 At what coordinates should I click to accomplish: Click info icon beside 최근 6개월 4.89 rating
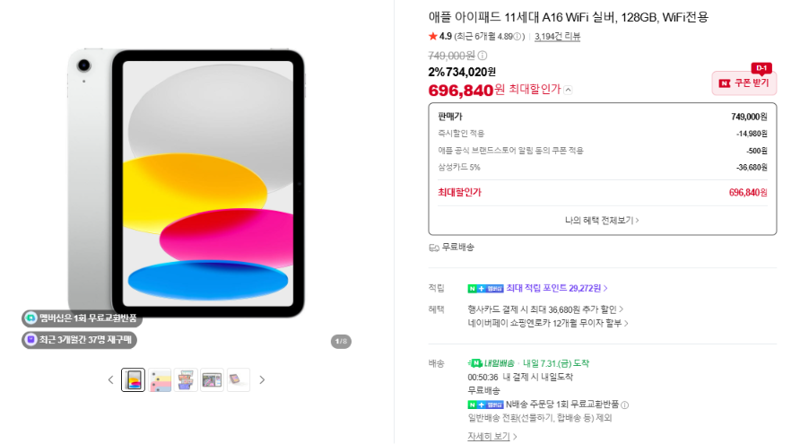coord(517,36)
